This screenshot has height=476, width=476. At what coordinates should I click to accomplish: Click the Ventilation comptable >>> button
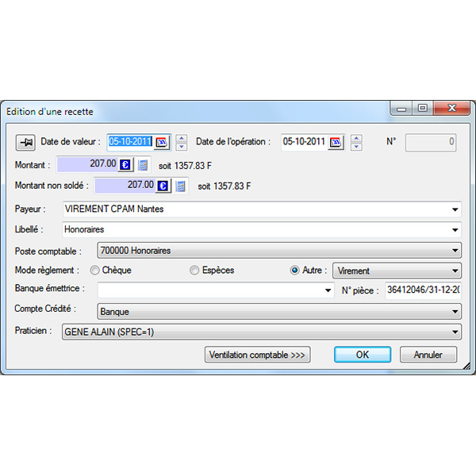click(258, 355)
